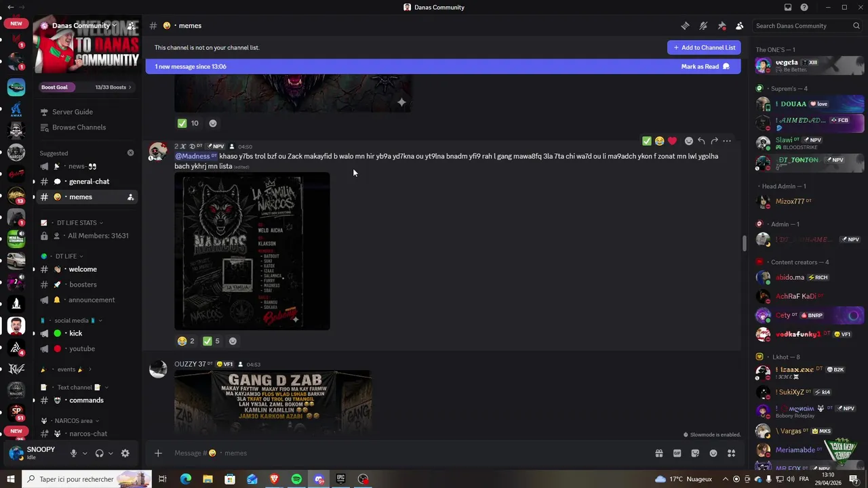Image resolution: width=868 pixels, height=488 pixels.
Task: Open the sticker picker
Action: pos(695,453)
